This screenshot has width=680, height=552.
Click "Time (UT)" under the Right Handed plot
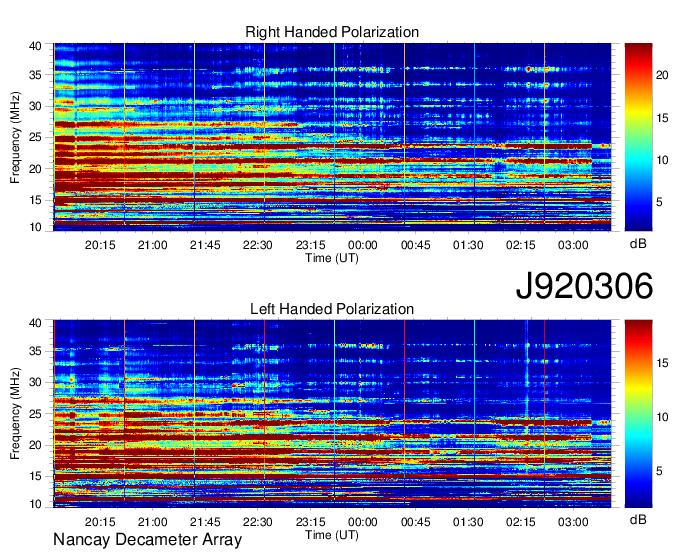pos(332,258)
